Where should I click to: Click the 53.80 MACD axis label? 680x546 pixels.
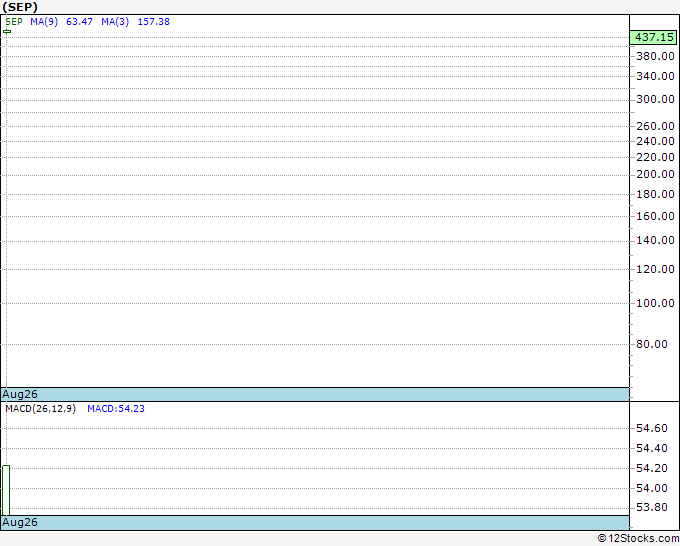pyautogui.click(x=652, y=507)
